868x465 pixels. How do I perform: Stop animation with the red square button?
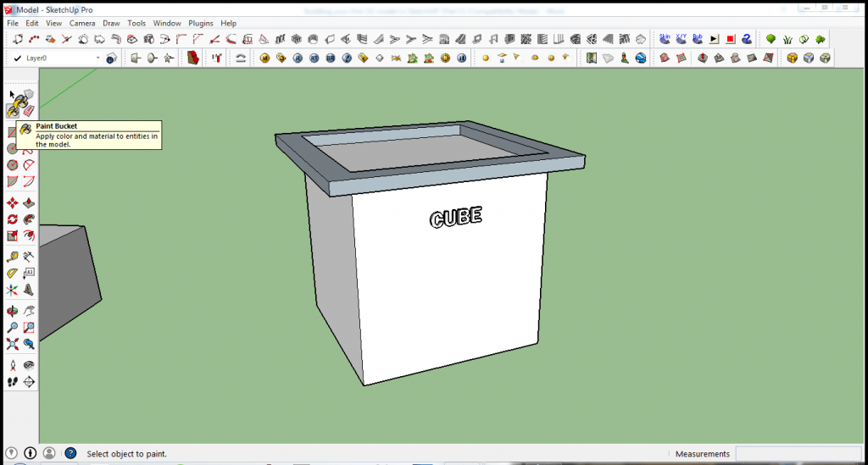[730, 39]
